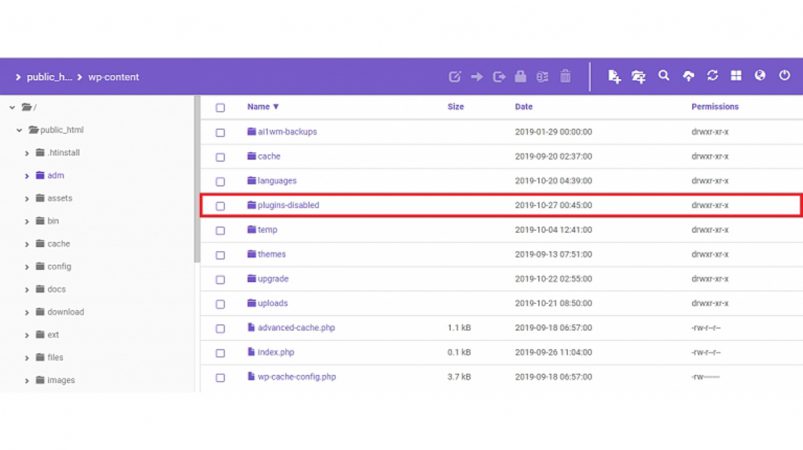The image size is (803, 450).
Task: Click the copy/export toolbar icon
Action: pyautogui.click(x=499, y=77)
